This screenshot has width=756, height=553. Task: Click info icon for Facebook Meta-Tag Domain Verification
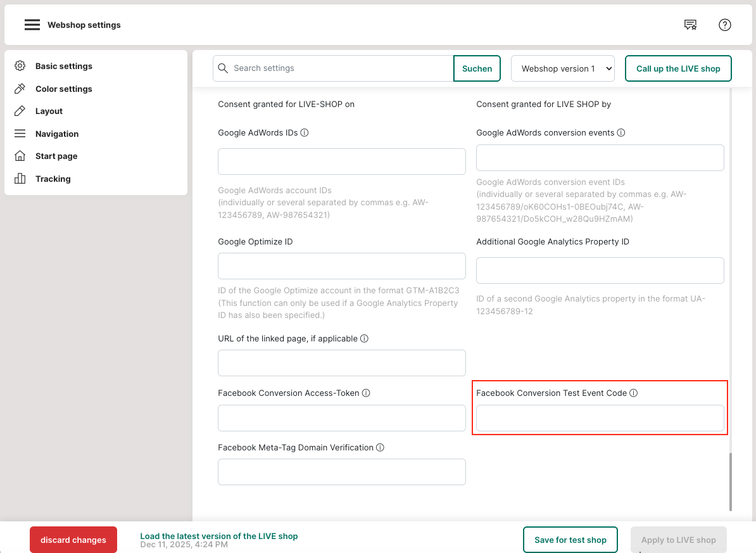[380, 447]
